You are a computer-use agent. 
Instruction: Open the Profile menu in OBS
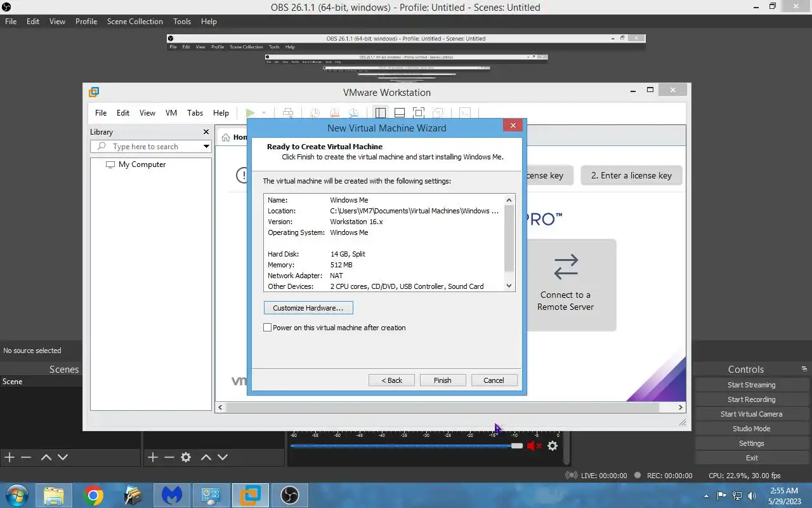pyautogui.click(x=86, y=21)
